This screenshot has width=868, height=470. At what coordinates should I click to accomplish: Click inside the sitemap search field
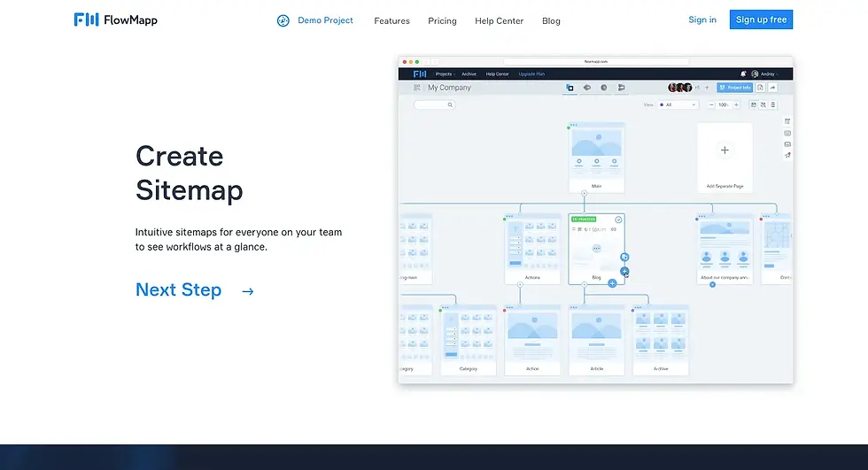pyautogui.click(x=435, y=104)
